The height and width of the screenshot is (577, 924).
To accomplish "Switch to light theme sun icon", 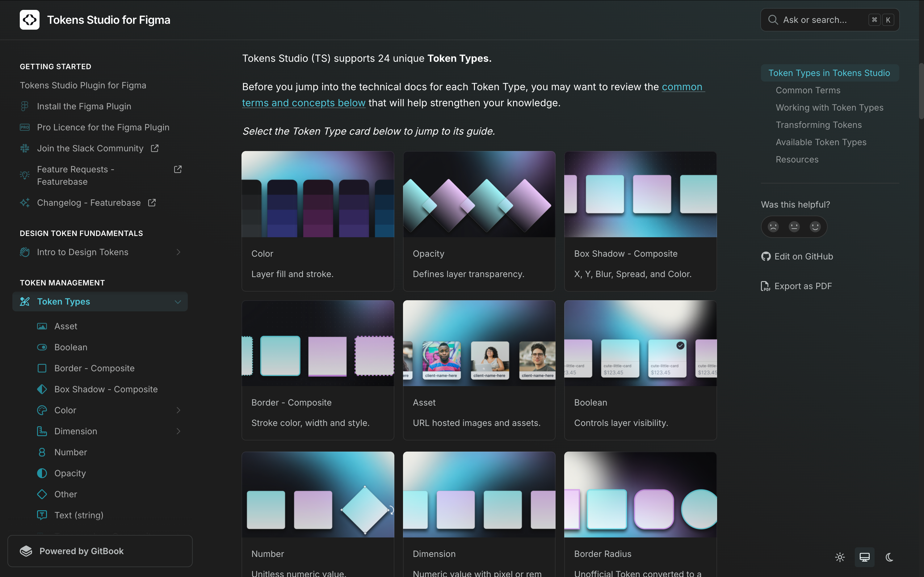I will pos(840,557).
